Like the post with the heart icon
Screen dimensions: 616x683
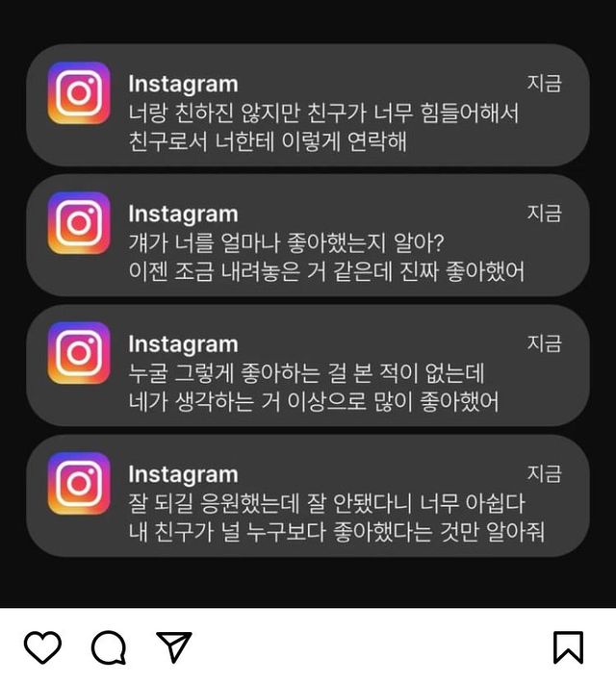(42, 647)
